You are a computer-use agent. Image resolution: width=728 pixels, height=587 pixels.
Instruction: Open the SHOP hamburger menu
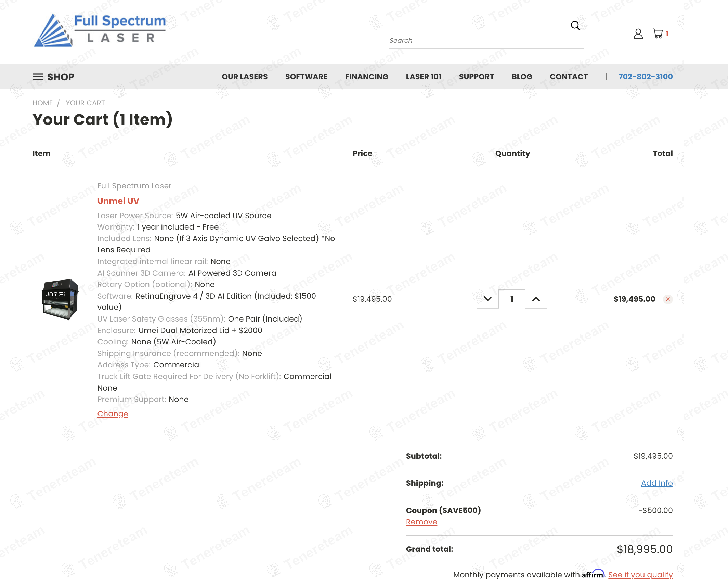tap(53, 77)
